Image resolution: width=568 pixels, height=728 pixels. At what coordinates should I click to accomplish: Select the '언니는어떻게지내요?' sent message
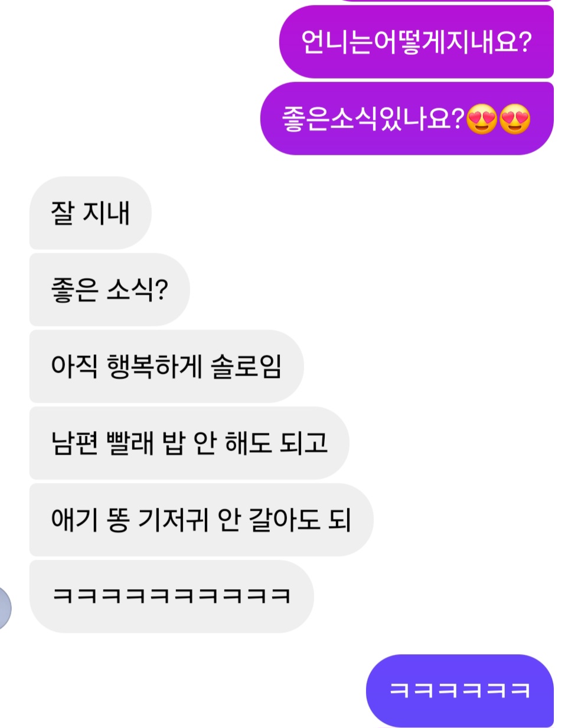tap(416, 42)
